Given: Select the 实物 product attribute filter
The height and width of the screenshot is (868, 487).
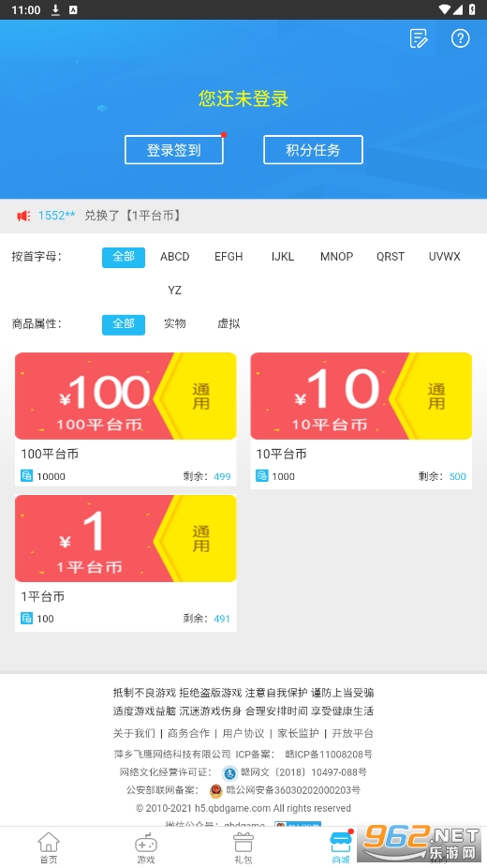Looking at the screenshot, I should tap(175, 323).
